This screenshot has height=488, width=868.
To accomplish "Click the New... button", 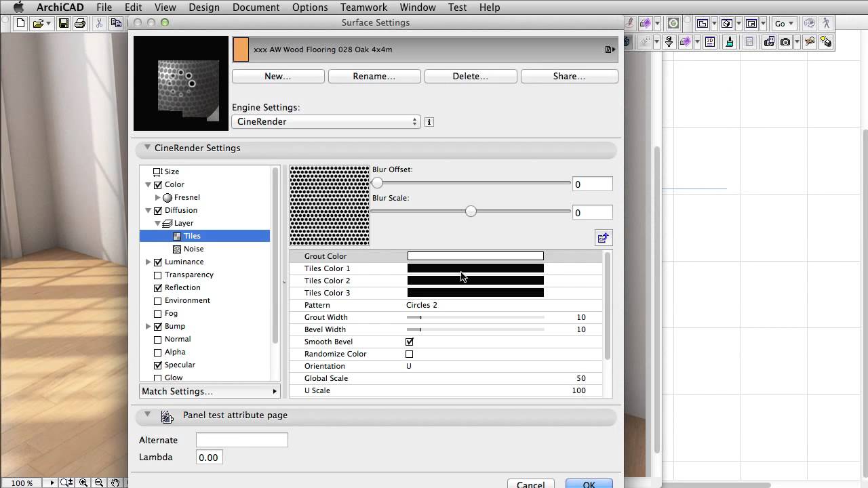I will click(x=277, y=77).
